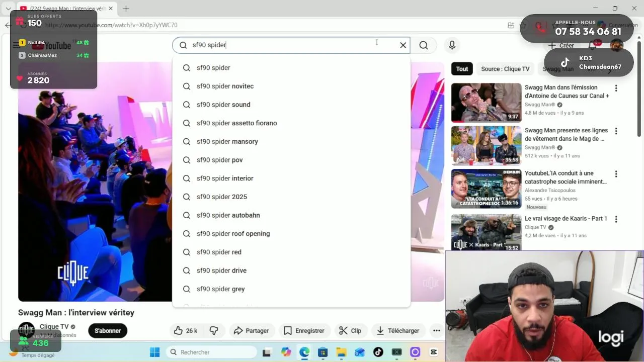
Task: Choose the 'sf90 spider drive' suggestion
Action: [291, 270]
